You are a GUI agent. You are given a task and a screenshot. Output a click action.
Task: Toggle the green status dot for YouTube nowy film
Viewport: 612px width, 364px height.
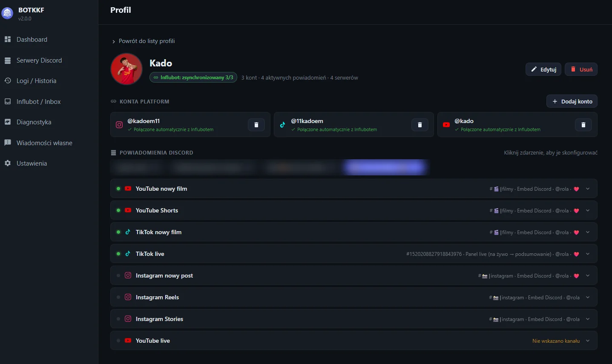click(118, 189)
